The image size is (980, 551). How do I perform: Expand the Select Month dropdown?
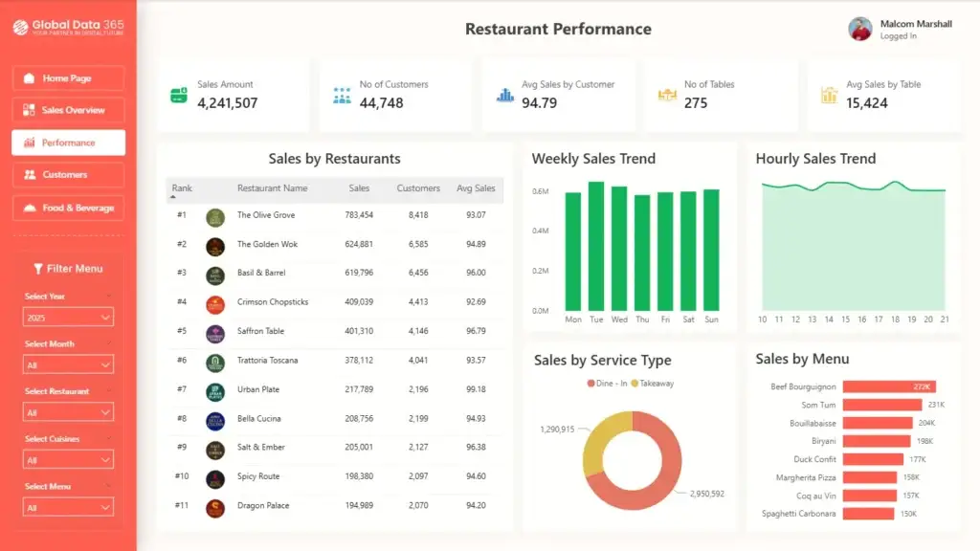click(x=68, y=364)
